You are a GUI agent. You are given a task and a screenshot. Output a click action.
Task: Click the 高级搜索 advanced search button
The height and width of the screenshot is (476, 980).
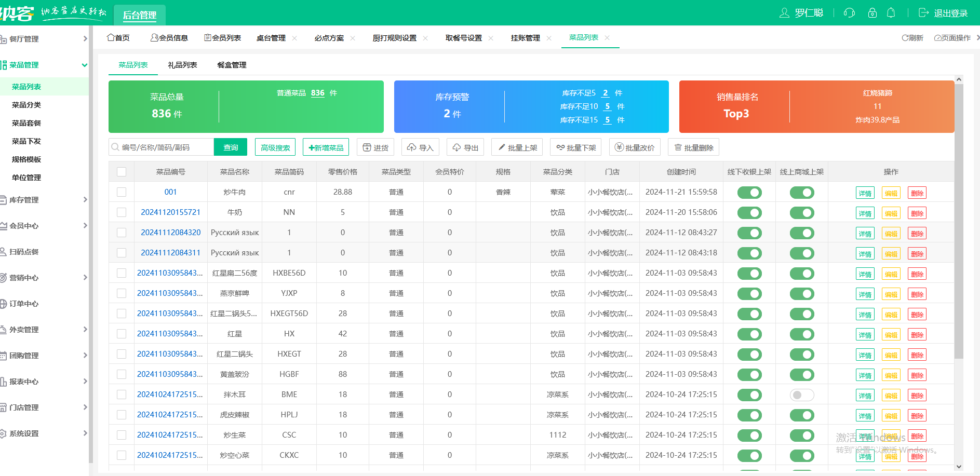pyautogui.click(x=275, y=147)
